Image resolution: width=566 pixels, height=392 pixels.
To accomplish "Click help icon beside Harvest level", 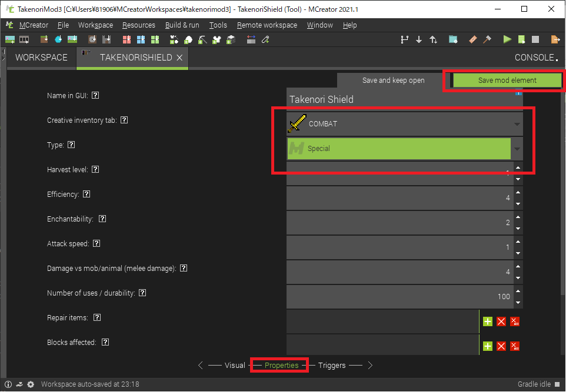I will click(x=95, y=169).
